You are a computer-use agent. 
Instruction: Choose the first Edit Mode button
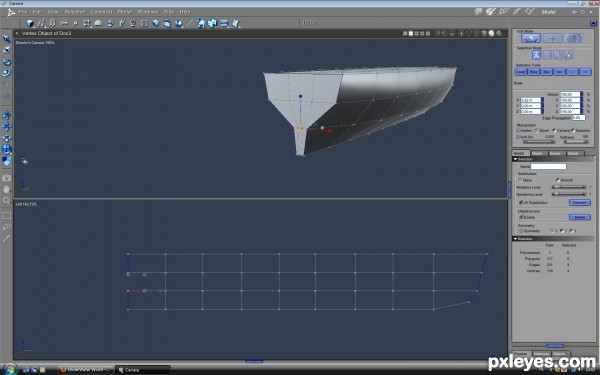(x=531, y=38)
